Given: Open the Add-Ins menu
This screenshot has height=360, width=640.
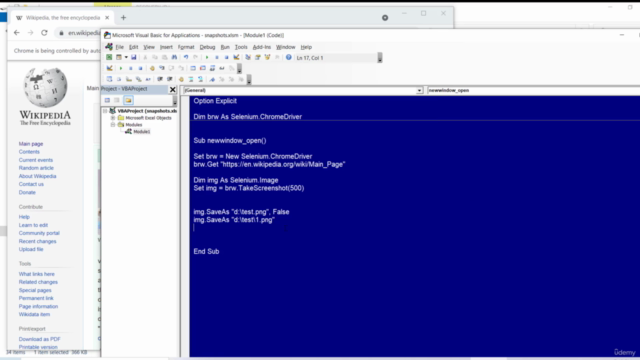Looking at the screenshot, I should tap(262, 47).
